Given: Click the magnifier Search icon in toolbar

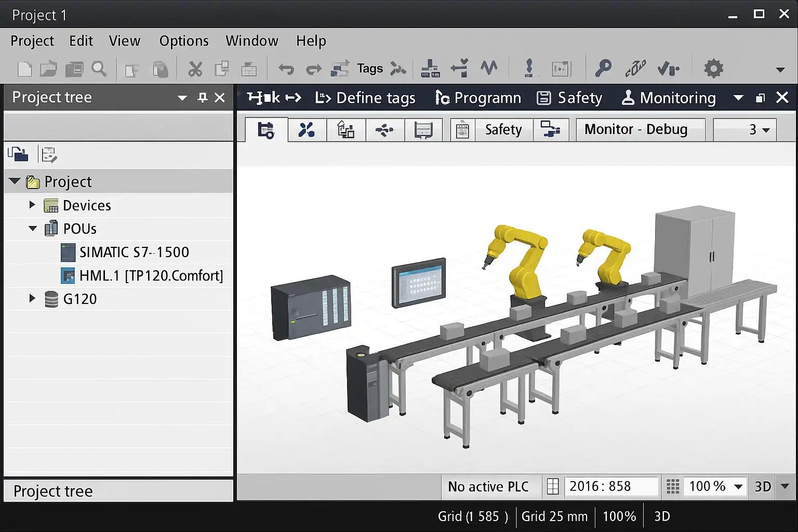Looking at the screenshot, I should tap(99, 69).
